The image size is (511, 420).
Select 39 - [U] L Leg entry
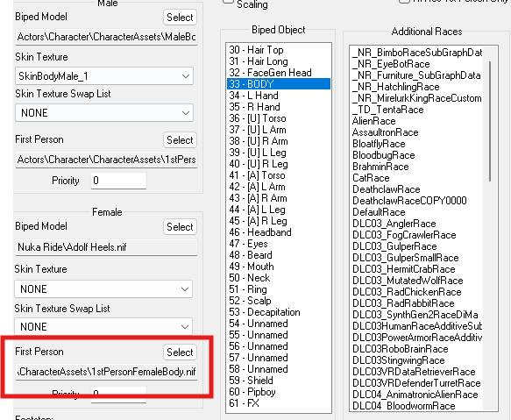(x=279, y=153)
